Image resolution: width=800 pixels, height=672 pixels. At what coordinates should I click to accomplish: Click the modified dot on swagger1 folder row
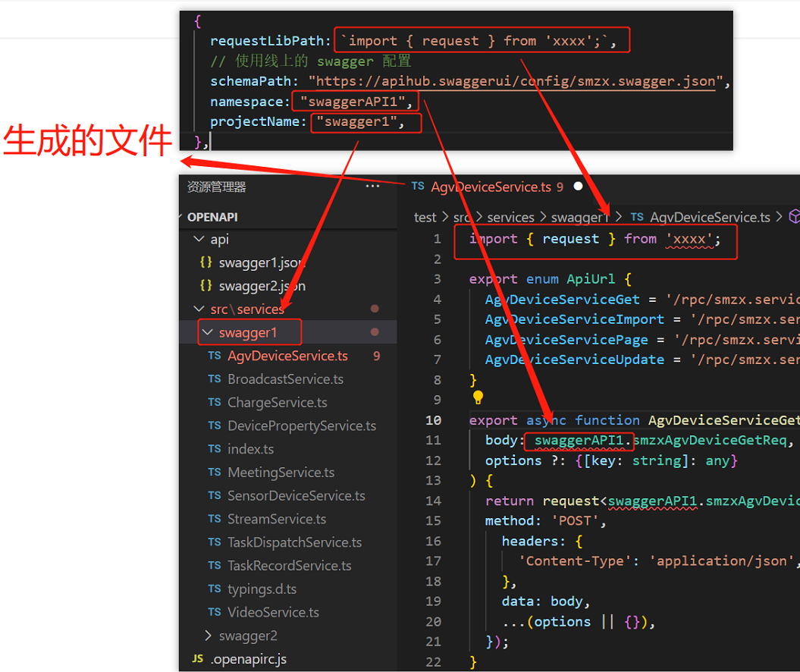(x=375, y=332)
